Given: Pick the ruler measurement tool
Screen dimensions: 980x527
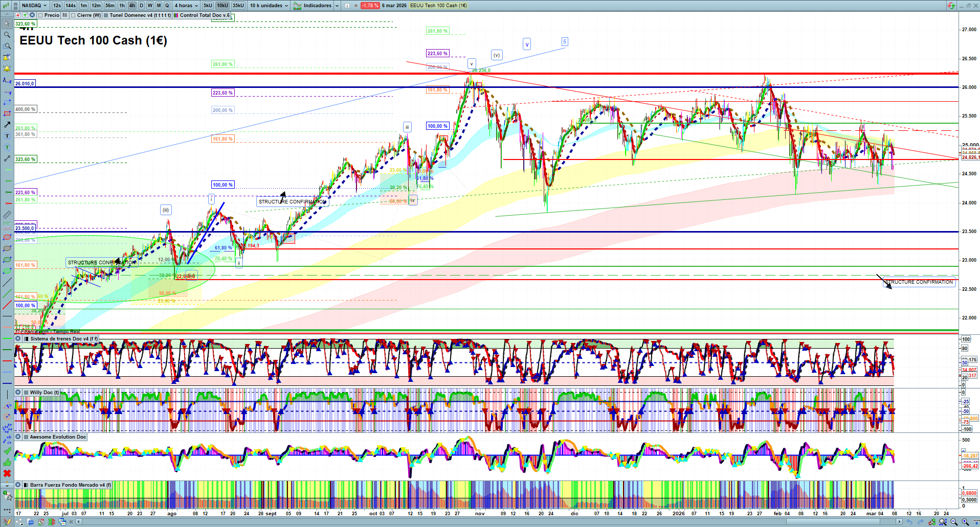Looking at the screenshot, I should (x=7, y=215).
